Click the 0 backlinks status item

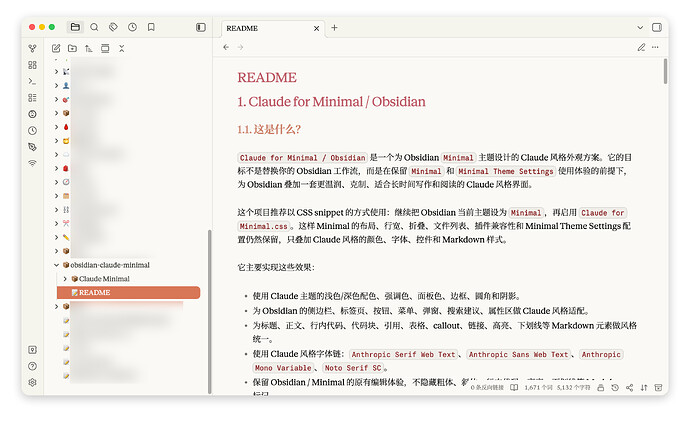coord(487,388)
